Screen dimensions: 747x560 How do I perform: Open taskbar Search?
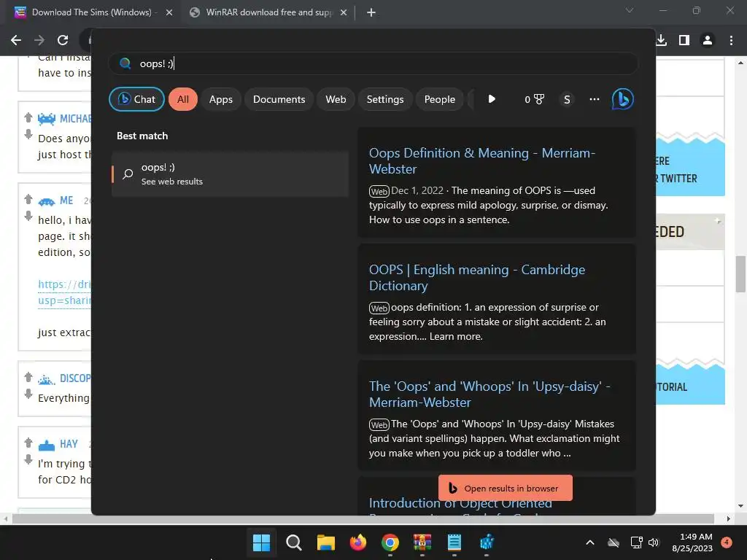(293, 542)
